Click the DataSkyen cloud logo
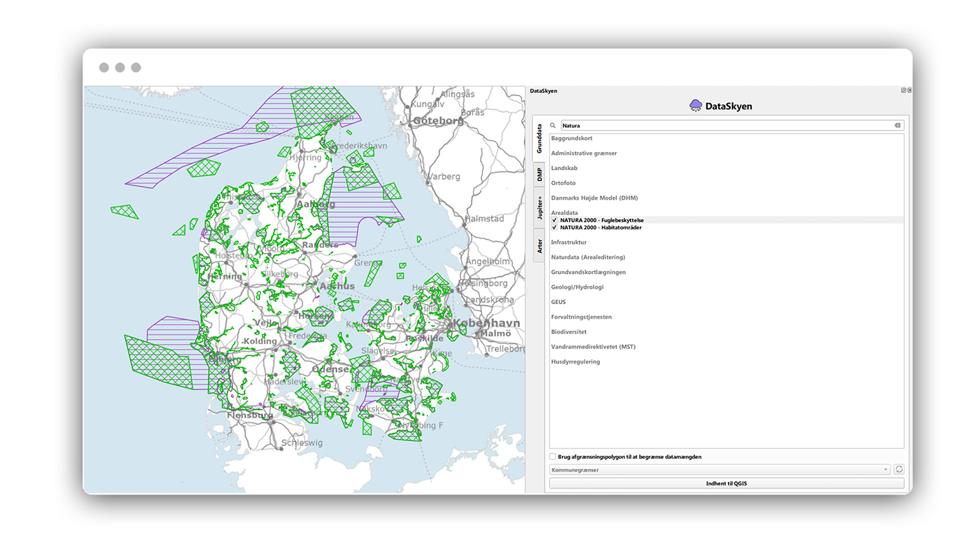The width and height of the screenshot is (980, 552). [x=696, y=106]
